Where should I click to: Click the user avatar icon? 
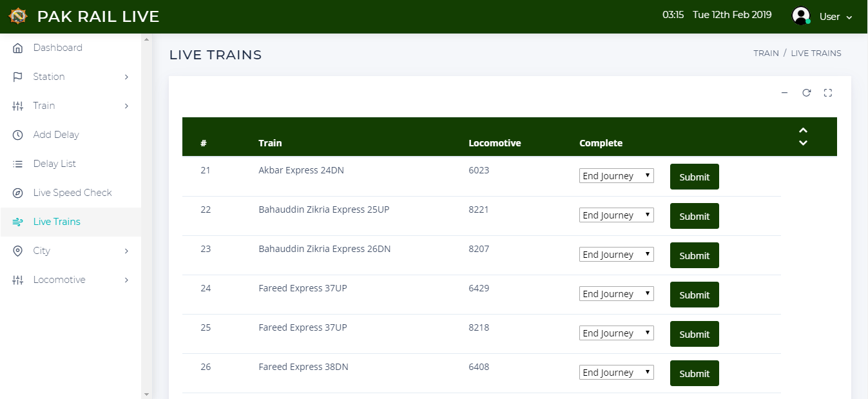click(800, 16)
